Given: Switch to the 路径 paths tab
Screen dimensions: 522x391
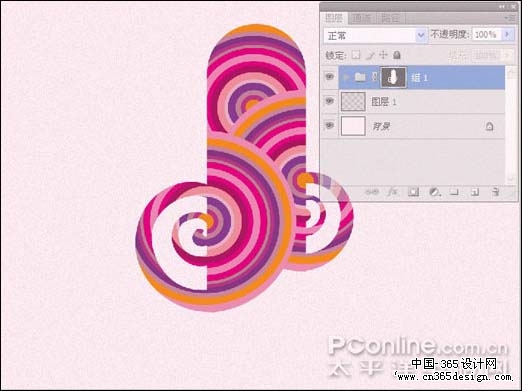Looking at the screenshot, I should click(390, 18).
